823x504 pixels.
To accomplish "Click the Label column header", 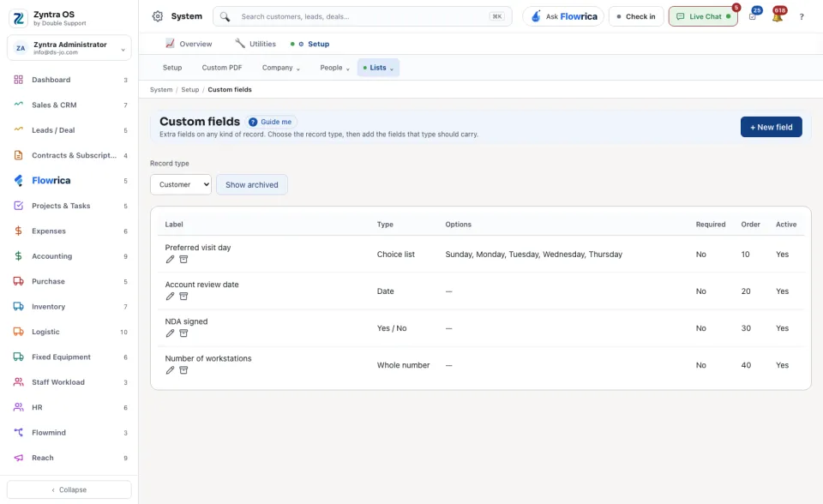I will click(x=174, y=225).
